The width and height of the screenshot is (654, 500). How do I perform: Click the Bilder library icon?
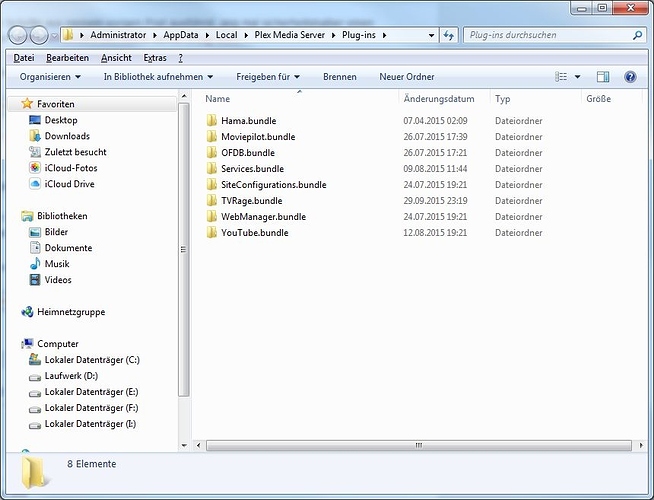pos(35,232)
